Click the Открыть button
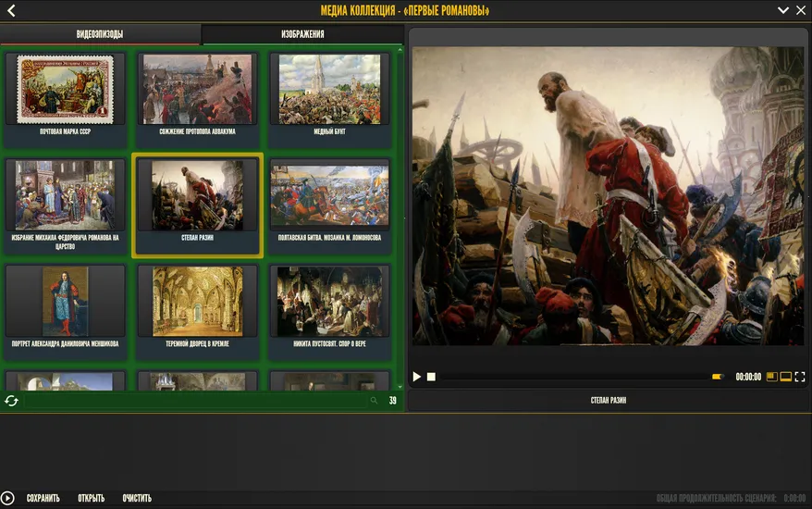The image size is (812, 509). click(91, 499)
